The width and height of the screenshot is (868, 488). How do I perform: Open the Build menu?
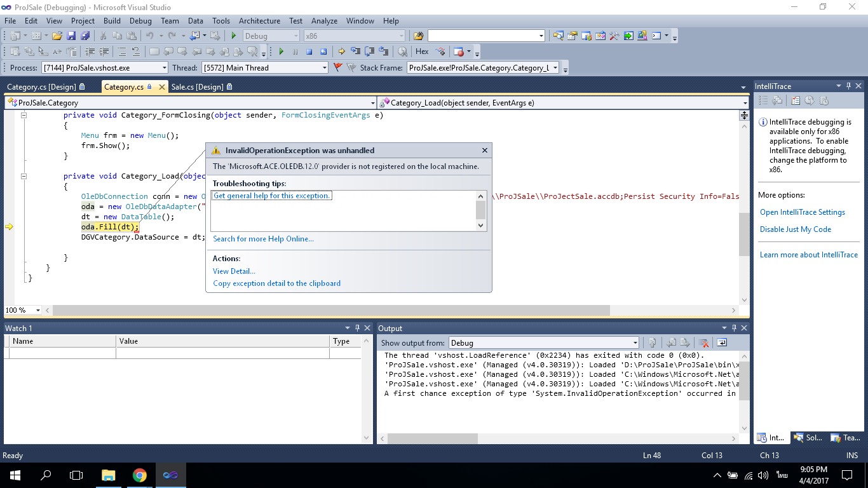pyautogui.click(x=112, y=21)
